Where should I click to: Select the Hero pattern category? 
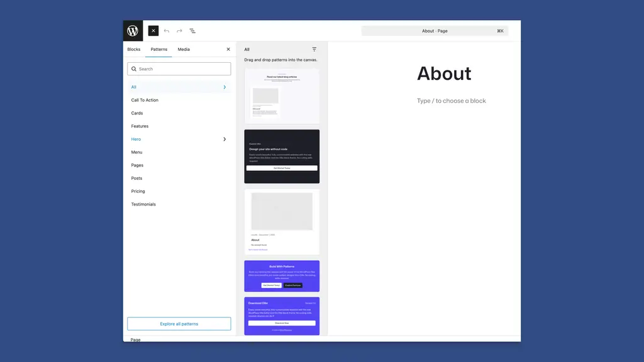click(x=179, y=139)
